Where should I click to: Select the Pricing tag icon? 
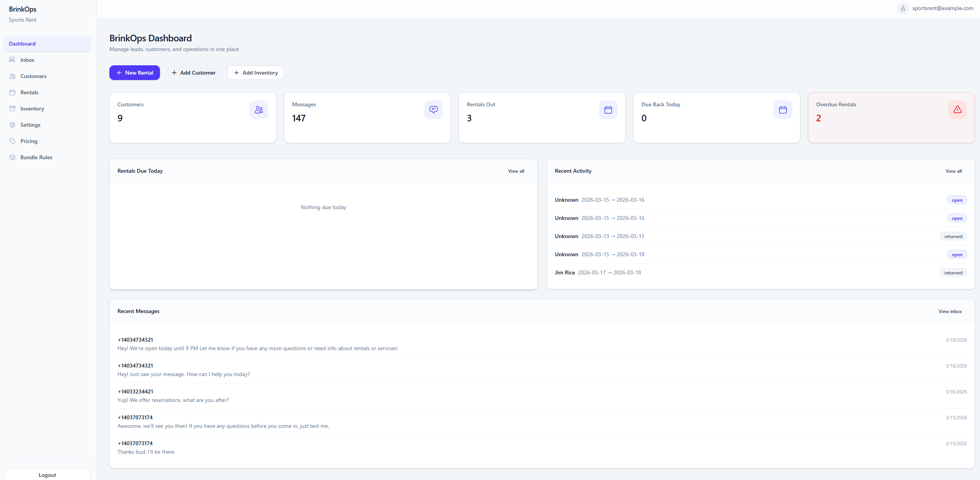(13, 141)
